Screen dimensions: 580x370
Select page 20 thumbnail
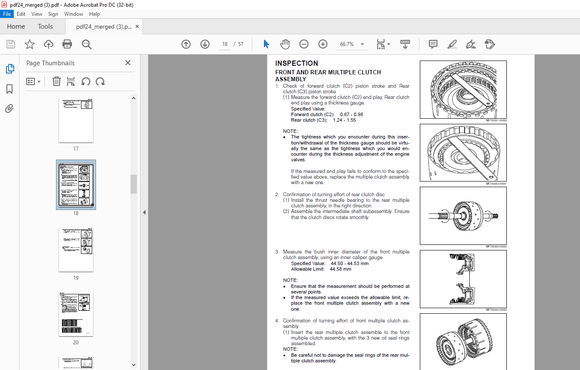pos(76,314)
